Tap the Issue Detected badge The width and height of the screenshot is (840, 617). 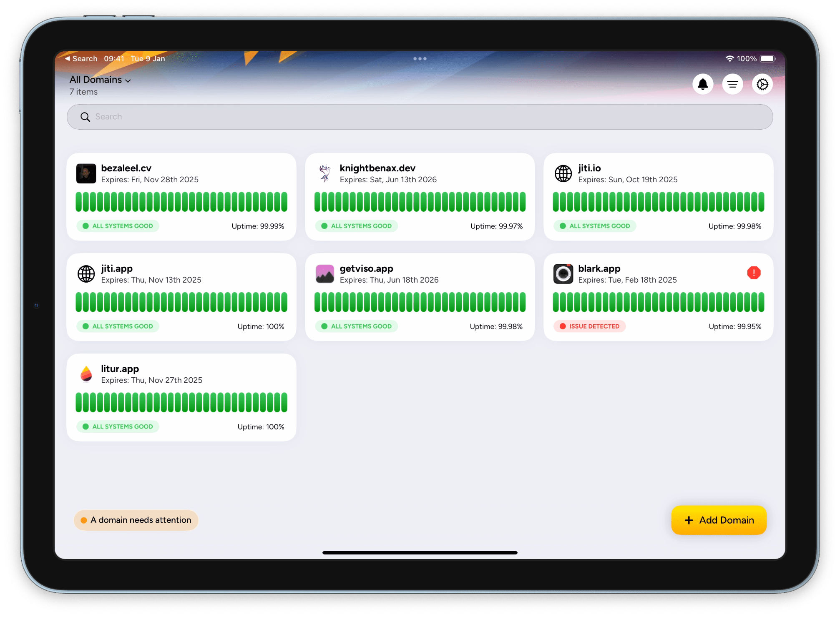(x=589, y=326)
